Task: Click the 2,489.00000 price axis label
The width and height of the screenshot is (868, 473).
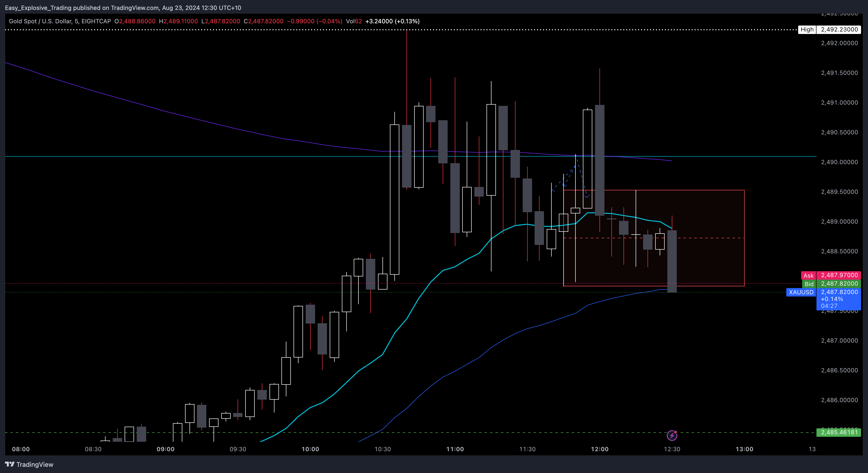Action: (x=839, y=221)
